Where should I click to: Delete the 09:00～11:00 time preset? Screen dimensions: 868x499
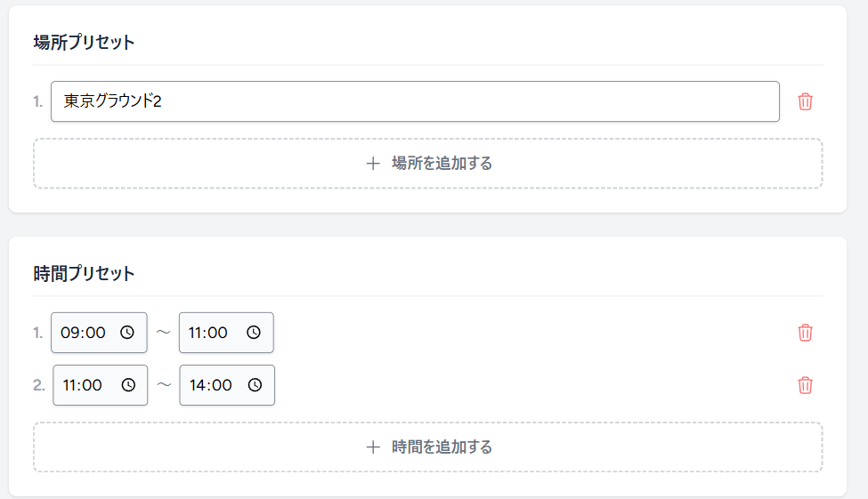tap(805, 333)
